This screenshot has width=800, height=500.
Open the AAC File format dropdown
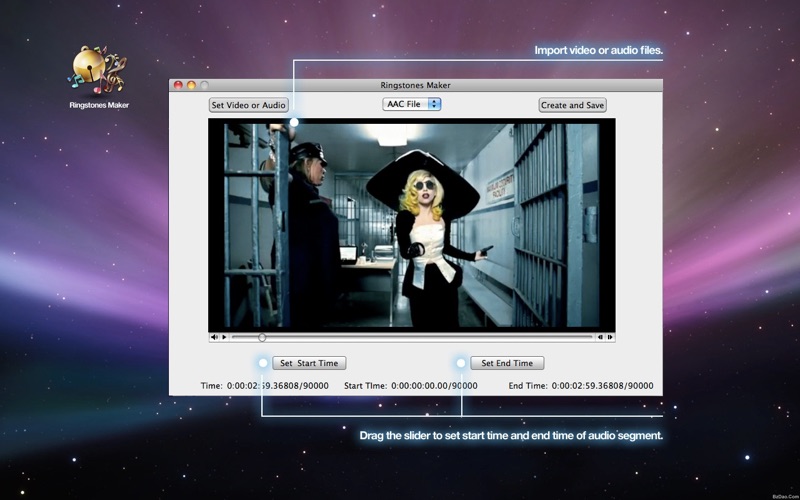pyautogui.click(x=412, y=104)
